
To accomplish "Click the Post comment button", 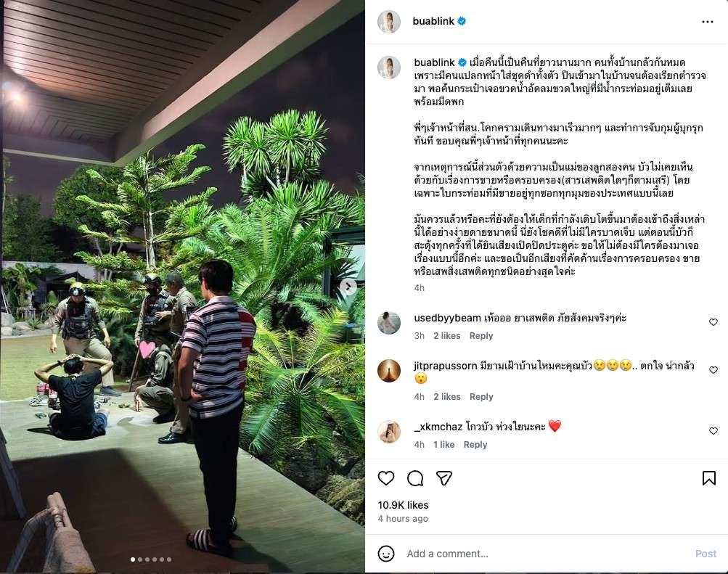I will (x=705, y=554).
